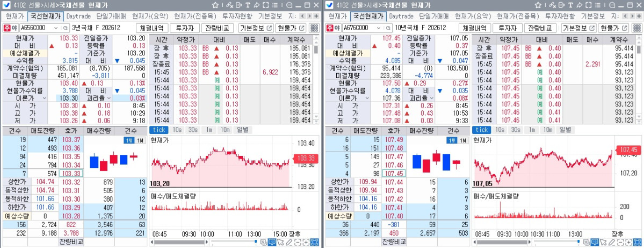Click the full view icon under right chart
The image size is (644, 248).
click(x=637, y=242)
